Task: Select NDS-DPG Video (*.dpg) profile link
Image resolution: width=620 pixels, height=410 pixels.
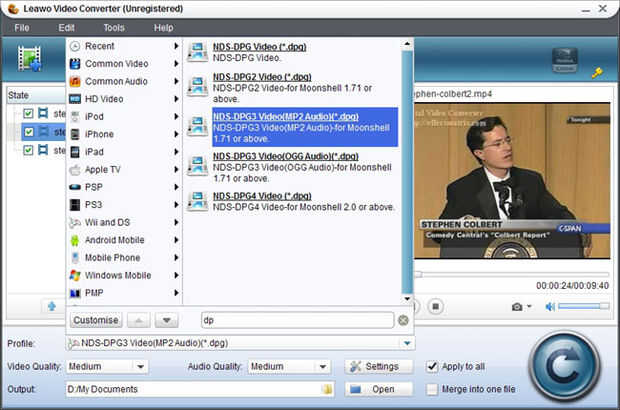Action: pos(259,47)
